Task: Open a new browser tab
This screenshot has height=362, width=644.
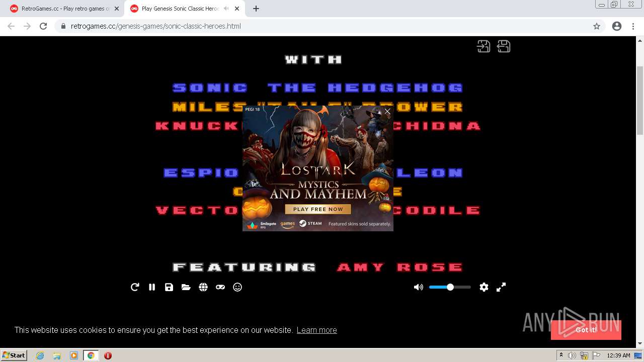Action: (x=256, y=9)
